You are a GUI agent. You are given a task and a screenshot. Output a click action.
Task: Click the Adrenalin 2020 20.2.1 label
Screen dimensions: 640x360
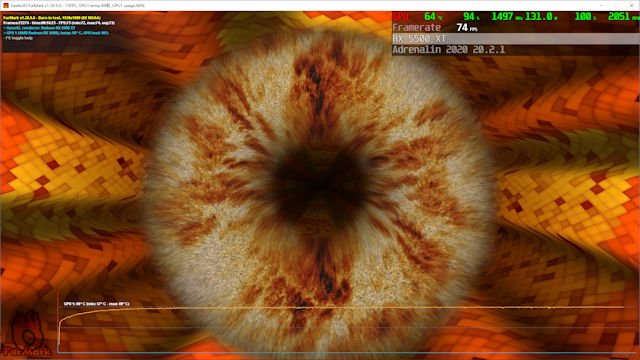[449, 50]
